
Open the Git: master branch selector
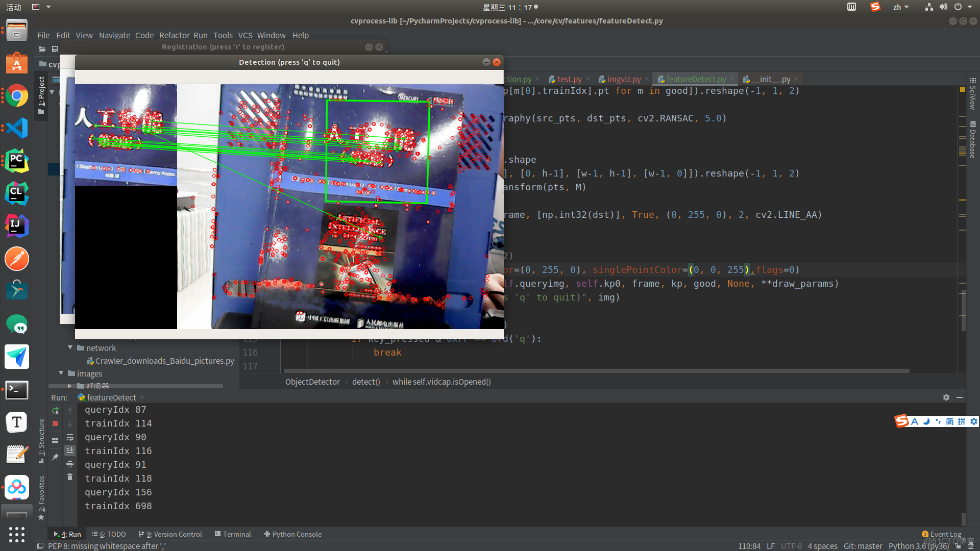tap(863, 546)
